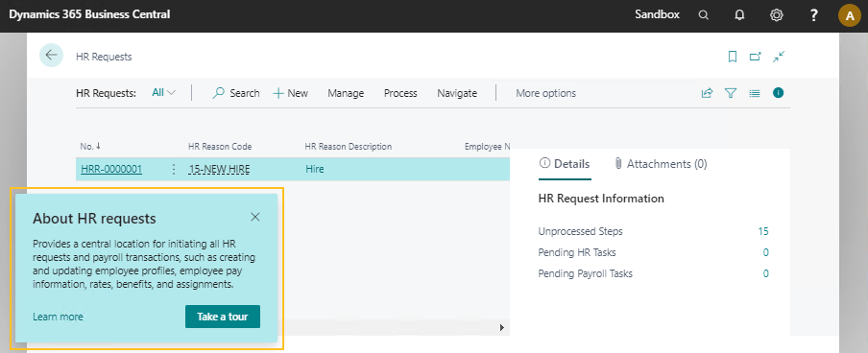The image size is (868, 353).
Task: Sort by the No. column header
Action: (x=90, y=147)
